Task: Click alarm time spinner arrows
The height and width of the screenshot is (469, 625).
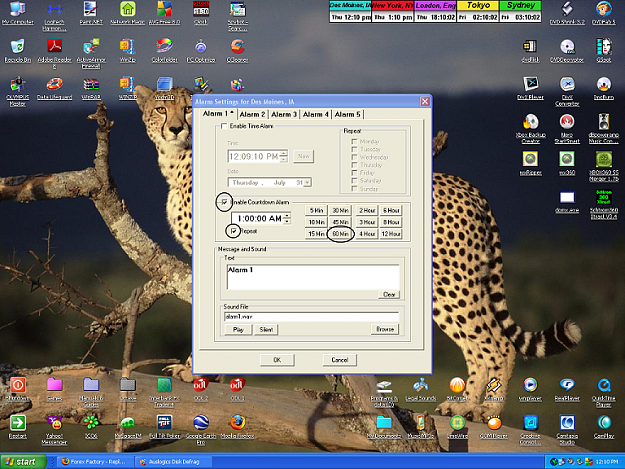Action: click(x=284, y=156)
